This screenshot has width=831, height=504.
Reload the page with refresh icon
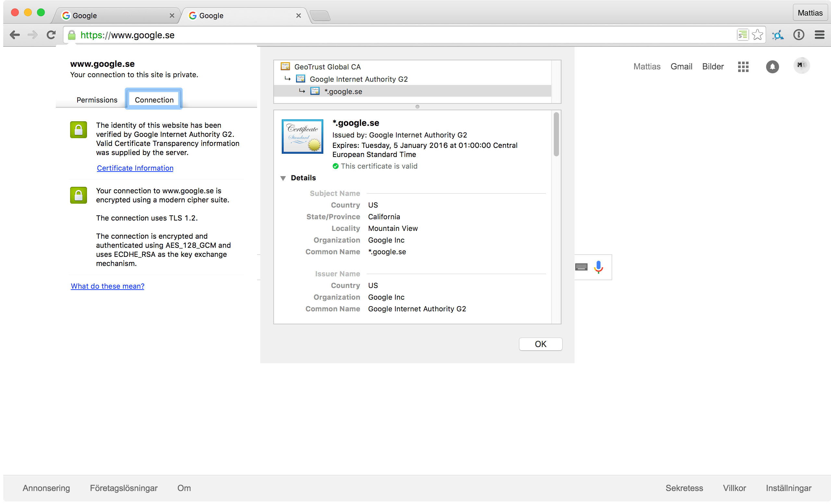click(x=51, y=35)
